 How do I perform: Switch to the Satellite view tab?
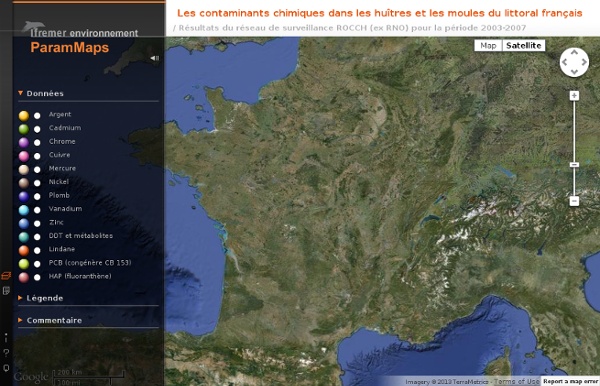click(523, 46)
